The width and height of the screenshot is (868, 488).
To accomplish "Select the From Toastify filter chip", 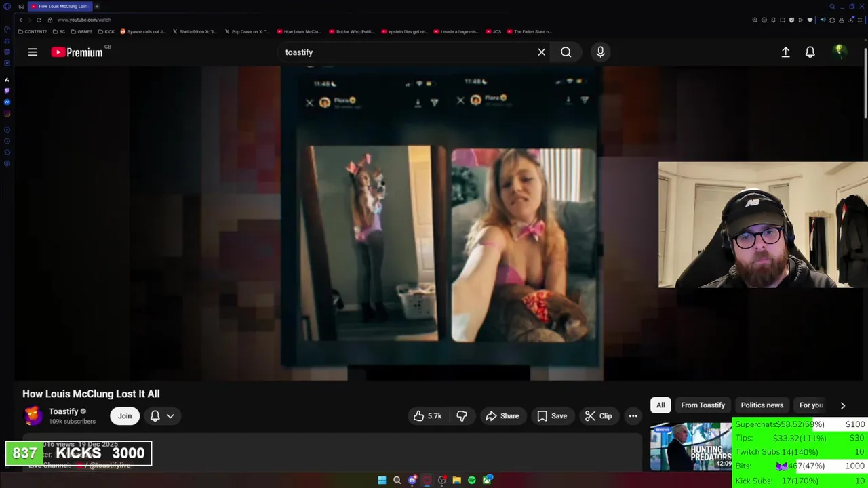I will pyautogui.click(x=703, y=405).
